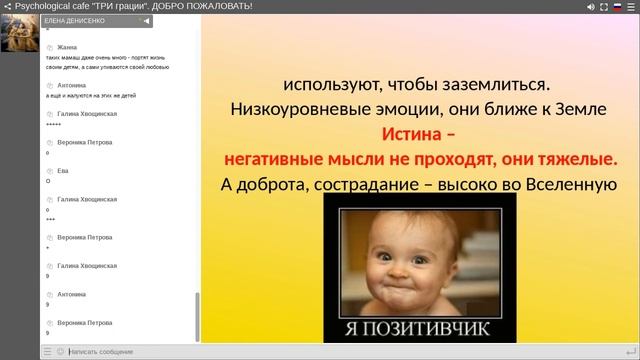Click the icon beside Антонина's 'а ещё и жалуются' message
The height and width of the screenshot is (360, 640).
click(x=50, y=86)
